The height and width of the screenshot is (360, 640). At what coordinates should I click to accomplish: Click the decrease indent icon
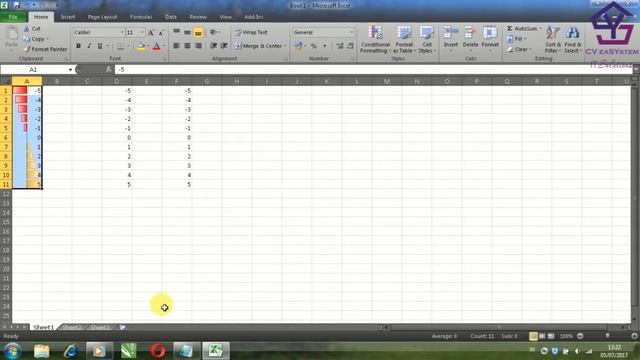[x=213, y=46]
